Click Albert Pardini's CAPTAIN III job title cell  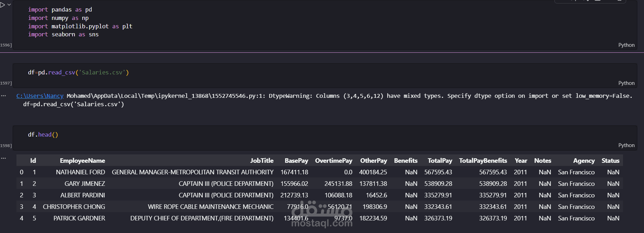[226, 195]
